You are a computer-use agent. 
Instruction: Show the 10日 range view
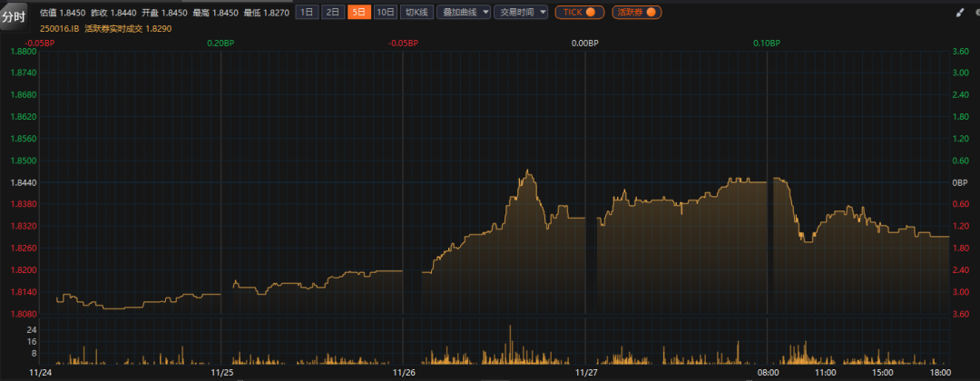[x=386, y=12]
